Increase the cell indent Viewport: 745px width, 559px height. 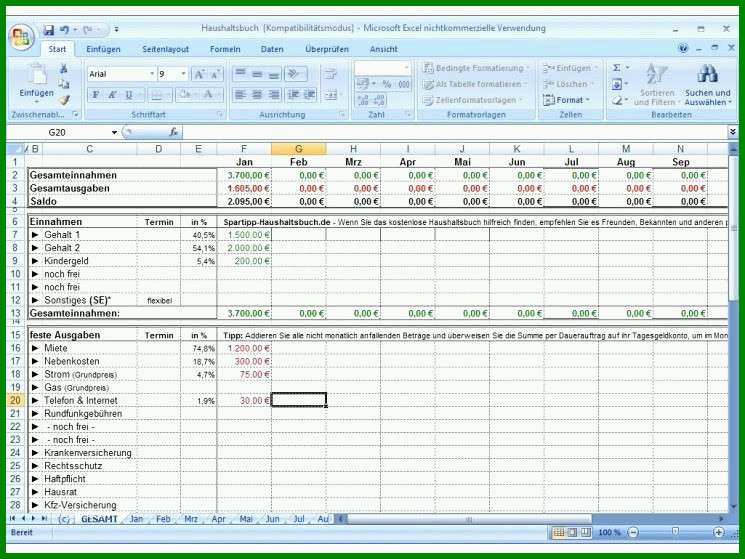(309, 95)
